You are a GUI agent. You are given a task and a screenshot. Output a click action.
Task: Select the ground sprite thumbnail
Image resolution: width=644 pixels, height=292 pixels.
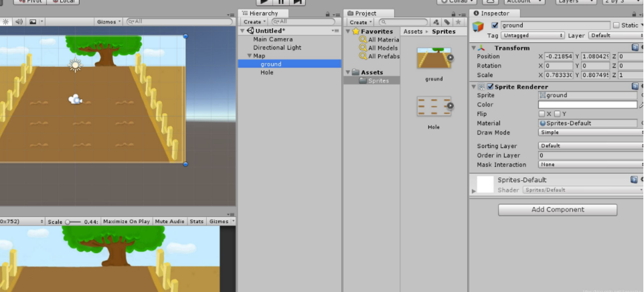point(434,58)
